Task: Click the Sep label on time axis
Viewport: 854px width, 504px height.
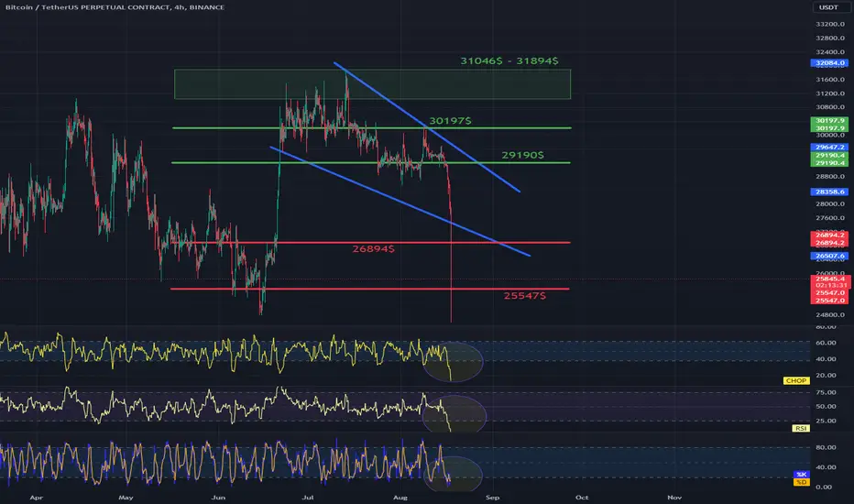Action: pos(492,498)
